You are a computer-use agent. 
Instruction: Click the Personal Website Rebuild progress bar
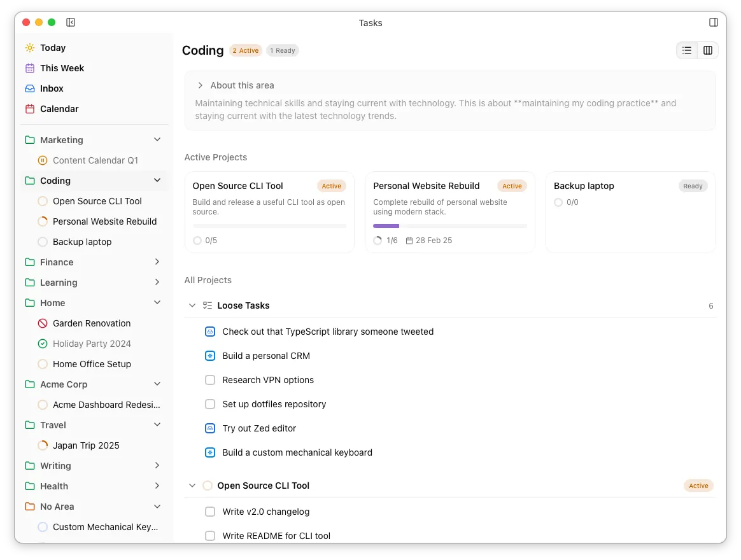coord(449,226)
